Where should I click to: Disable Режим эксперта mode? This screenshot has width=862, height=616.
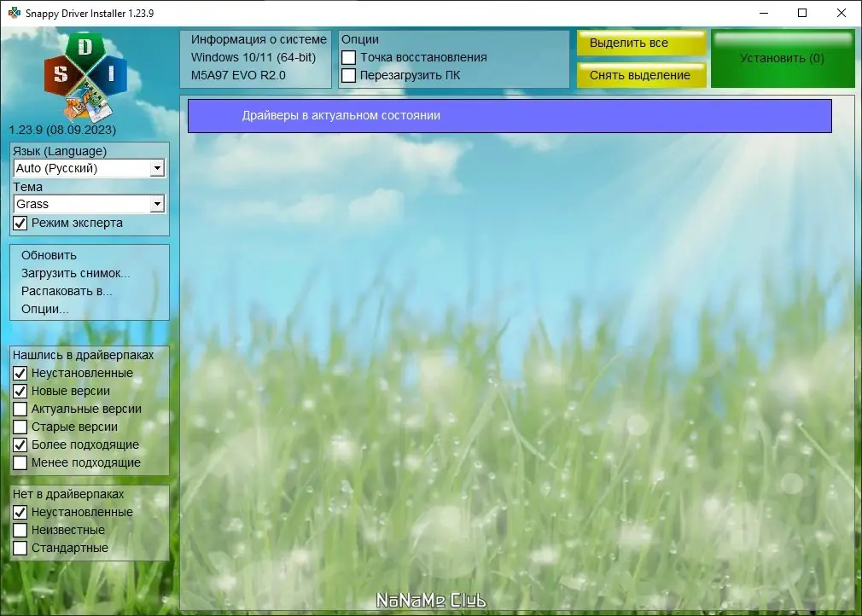pyautogui.click(x=19, y=223)
